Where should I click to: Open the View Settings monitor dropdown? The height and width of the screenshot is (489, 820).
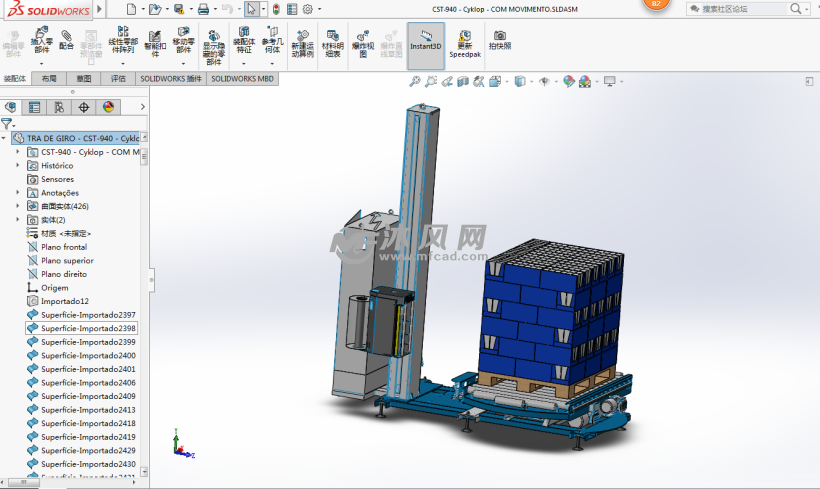click(621, 82)
